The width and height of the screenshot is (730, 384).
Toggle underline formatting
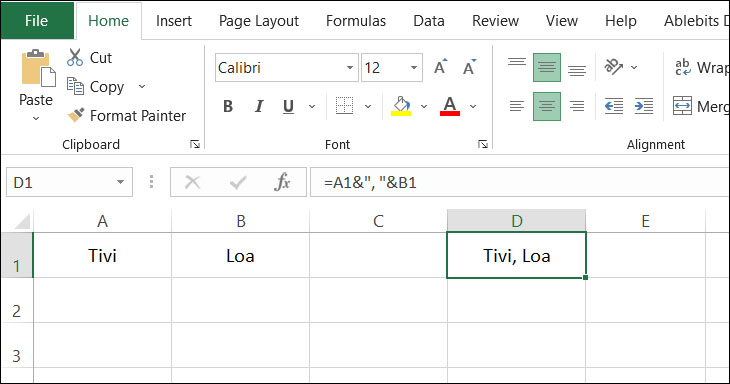pyautogui.click(x=289, y=106)
